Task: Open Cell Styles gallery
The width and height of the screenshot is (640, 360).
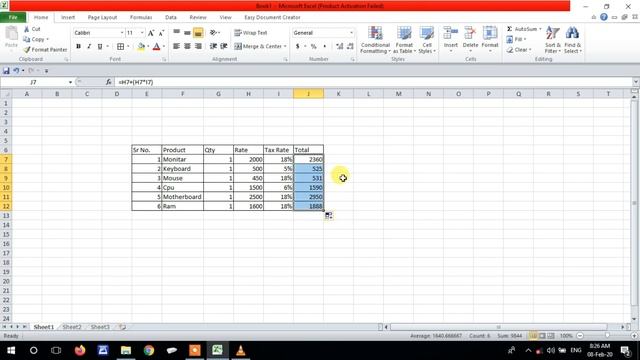Action: pyautogui.click(x=427, y=40)
